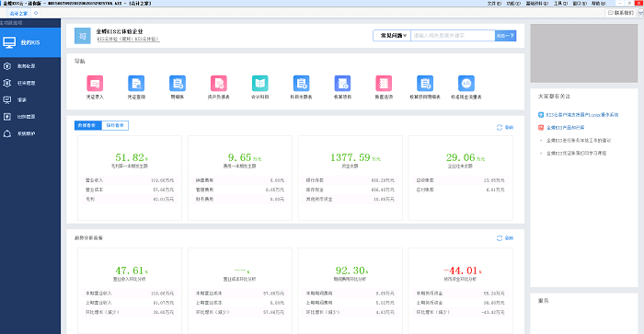
Task: Click the 47.61% revenue trend figure
Action: (x=132, y=271)
